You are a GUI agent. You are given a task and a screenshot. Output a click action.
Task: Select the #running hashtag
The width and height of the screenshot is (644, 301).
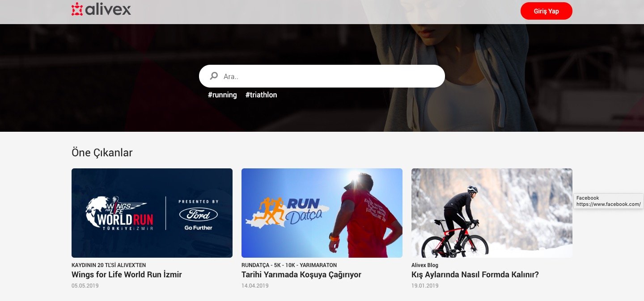point(222,95)
